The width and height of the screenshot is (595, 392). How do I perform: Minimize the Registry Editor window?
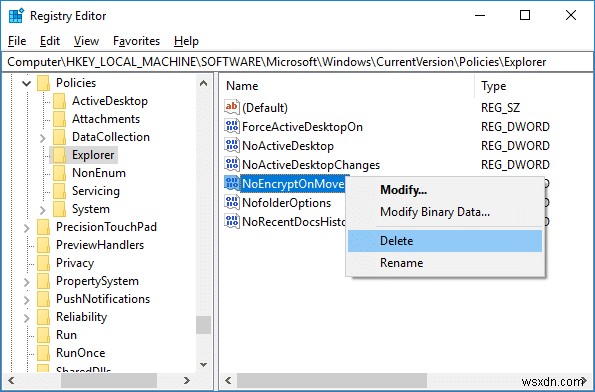[x=480, y=15]
